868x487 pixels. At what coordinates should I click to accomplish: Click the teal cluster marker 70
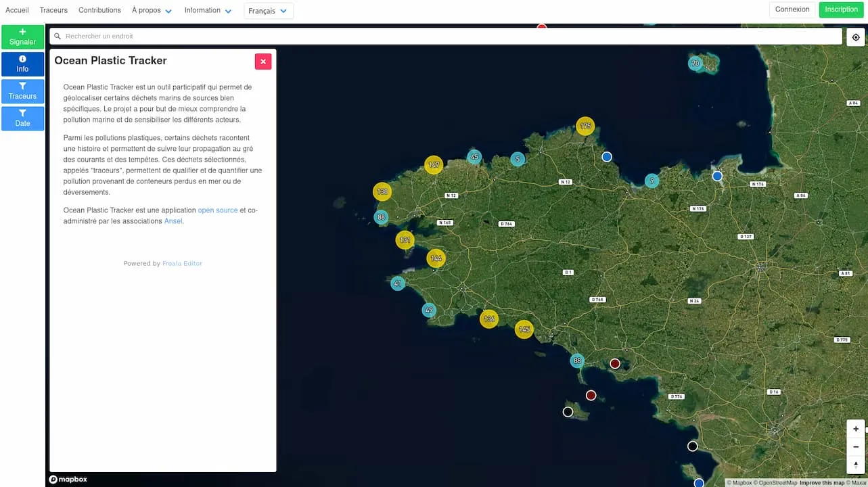tap(695, 64)
